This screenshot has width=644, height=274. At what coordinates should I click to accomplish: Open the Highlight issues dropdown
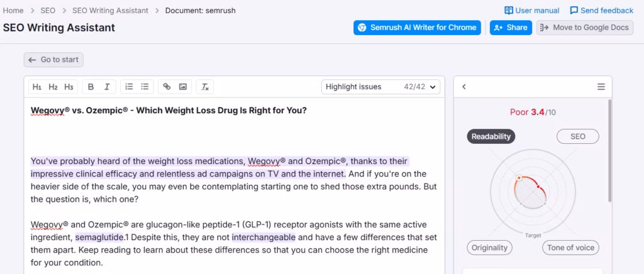point(380,87)
